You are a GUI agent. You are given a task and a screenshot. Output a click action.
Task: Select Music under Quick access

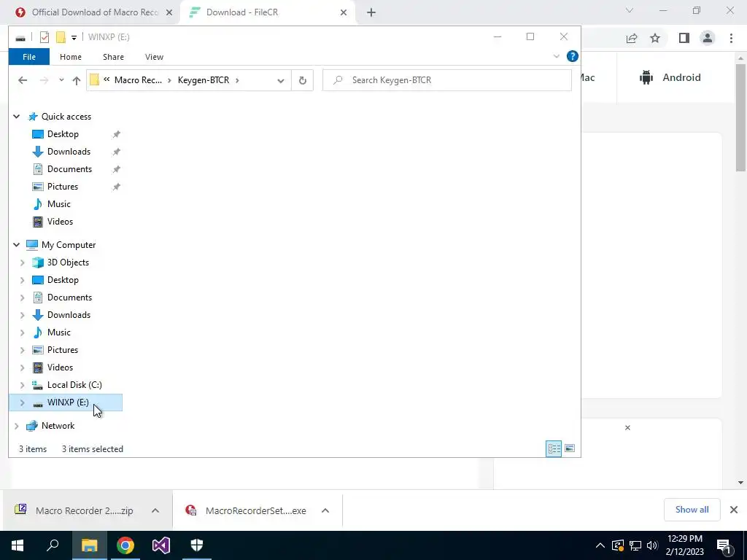pyautogui.click(x=58, y=204)
